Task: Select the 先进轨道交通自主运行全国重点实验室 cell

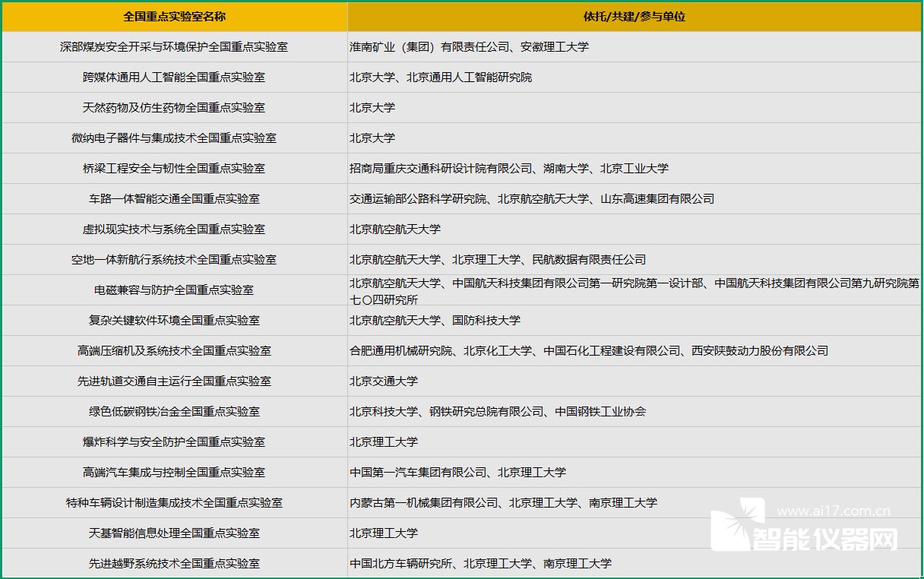Action: point(174,381)
